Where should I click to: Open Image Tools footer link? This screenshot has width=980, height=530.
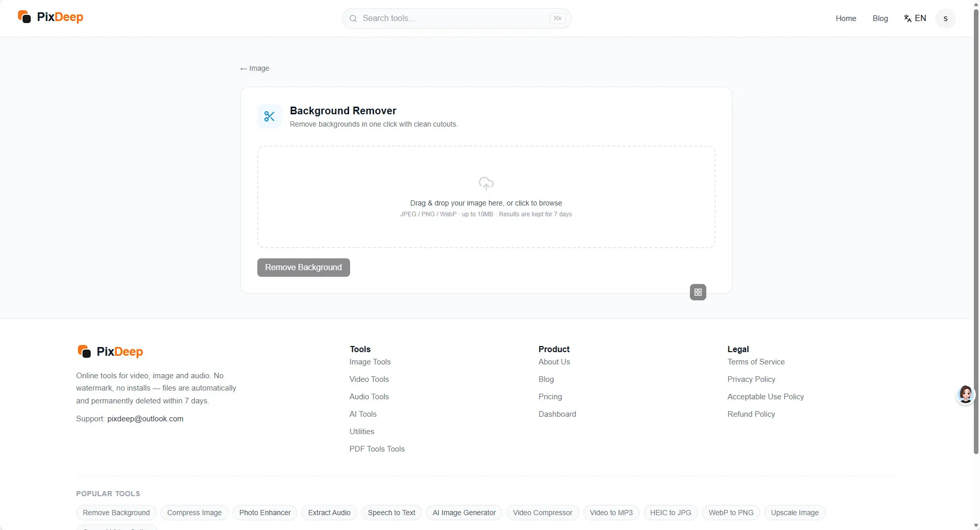click(x=370, y=362)
